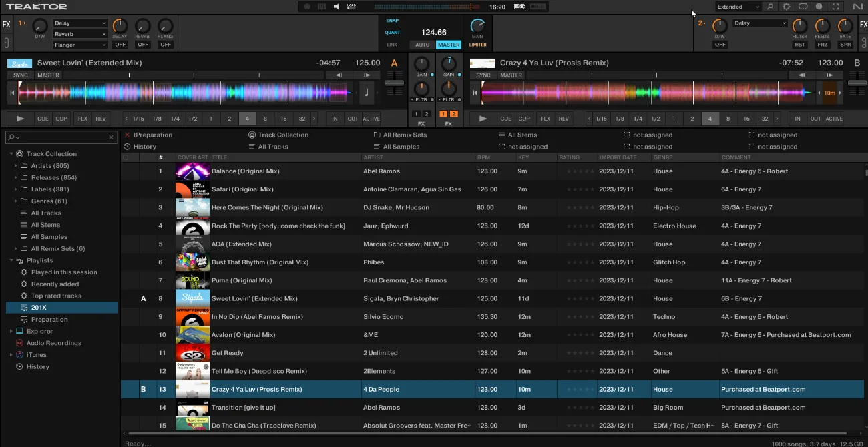The height and width of the screenshot is (447, 868).
Task: Adjust FX unit 1 D/W knob
Action: (x=39, y=27)
